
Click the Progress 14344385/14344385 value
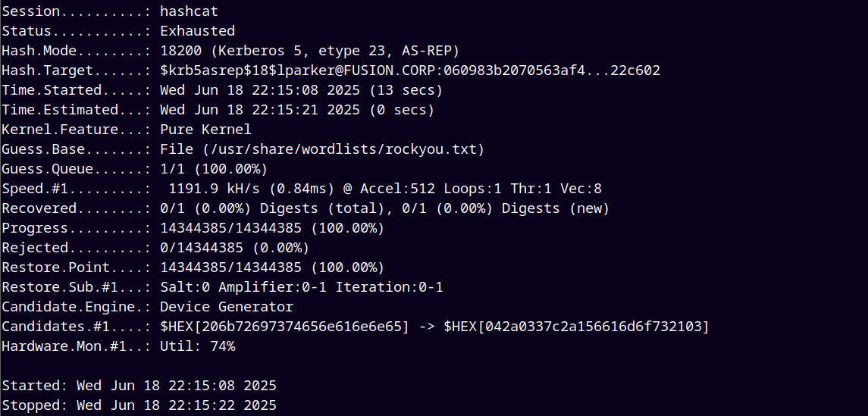[x=272, y=228]
